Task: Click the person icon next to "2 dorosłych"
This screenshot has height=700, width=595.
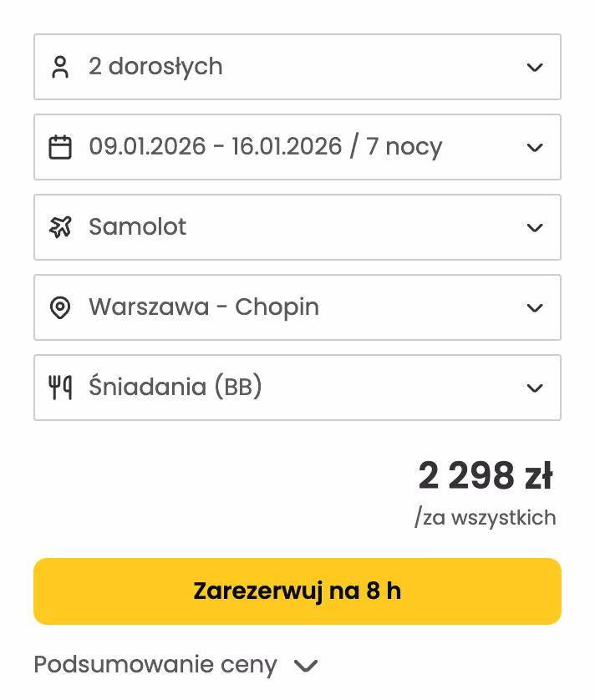Action: (x=60, y=67)
